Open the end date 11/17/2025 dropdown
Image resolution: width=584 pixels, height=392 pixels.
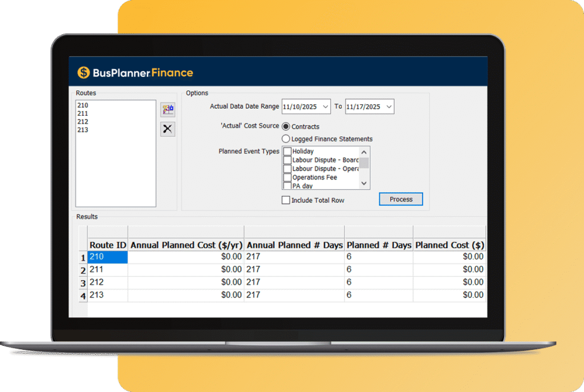click(x=388, y=107)
